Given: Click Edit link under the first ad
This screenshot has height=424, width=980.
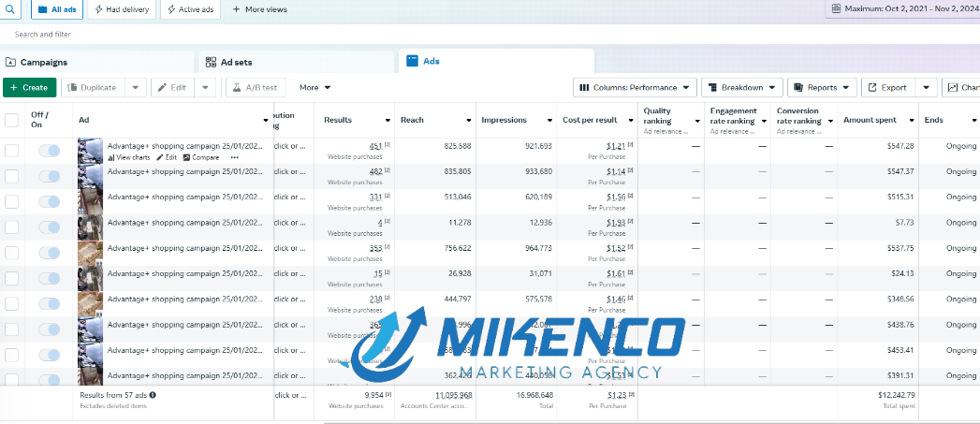Looking at the screenshot, I should pos(167,157).
